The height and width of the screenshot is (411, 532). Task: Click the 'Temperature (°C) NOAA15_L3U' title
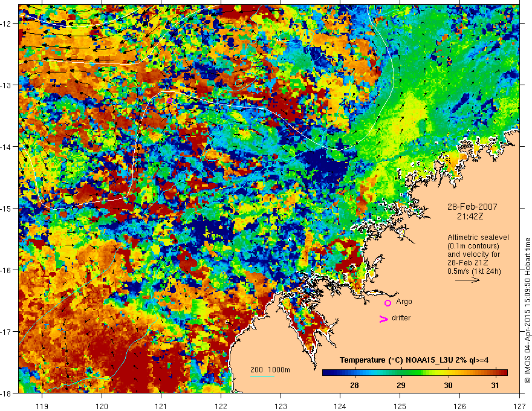(x=414, y=360)
